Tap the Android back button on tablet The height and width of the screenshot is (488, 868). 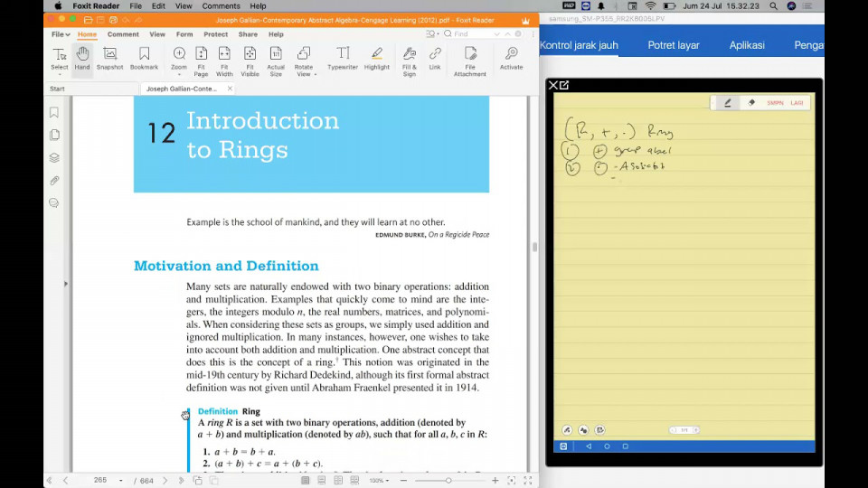point(589,446)
